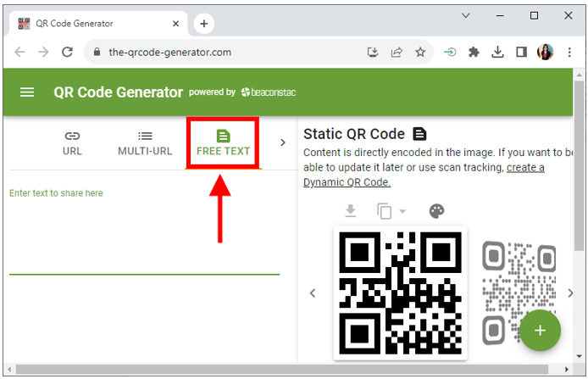The width and height of the screenshot is (588, 379).
Task: Open the Chrome profile avatar
Action: point(545,52)
